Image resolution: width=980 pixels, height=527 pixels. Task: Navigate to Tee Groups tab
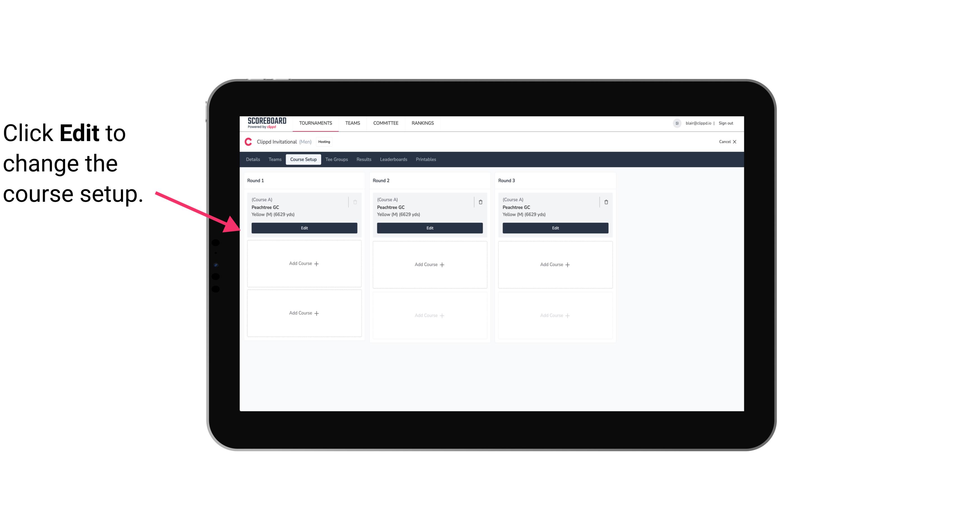point(335,159)
